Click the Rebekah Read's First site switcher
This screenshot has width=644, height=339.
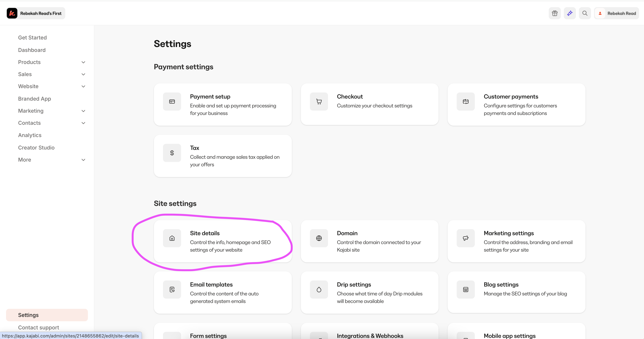[x=36, y=13]
